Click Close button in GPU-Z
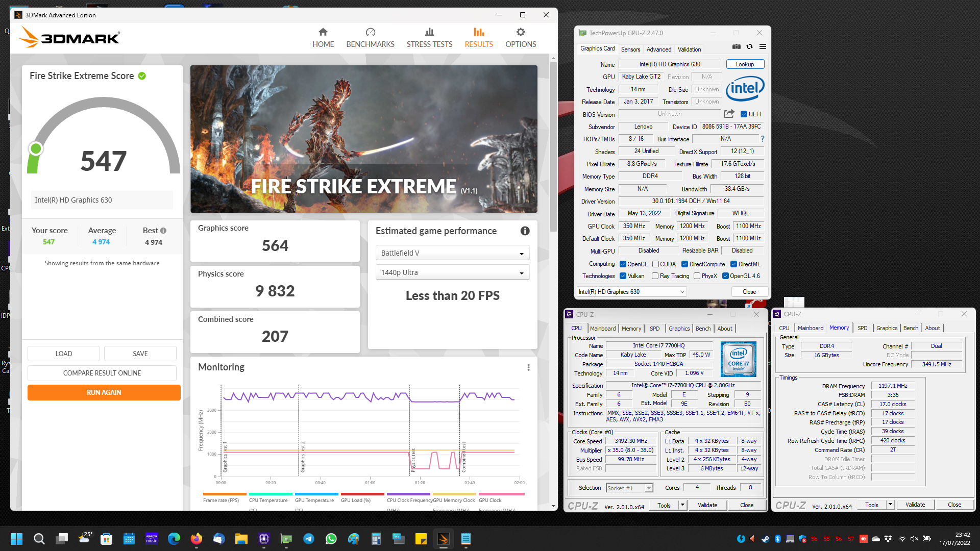The image size is (980, 551). (x=749, y=292)
